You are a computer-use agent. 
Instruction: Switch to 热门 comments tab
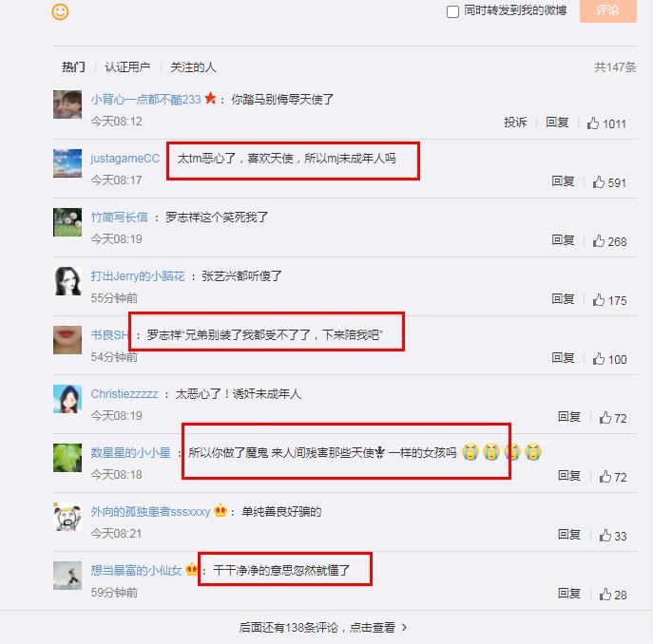pos(74,67)
